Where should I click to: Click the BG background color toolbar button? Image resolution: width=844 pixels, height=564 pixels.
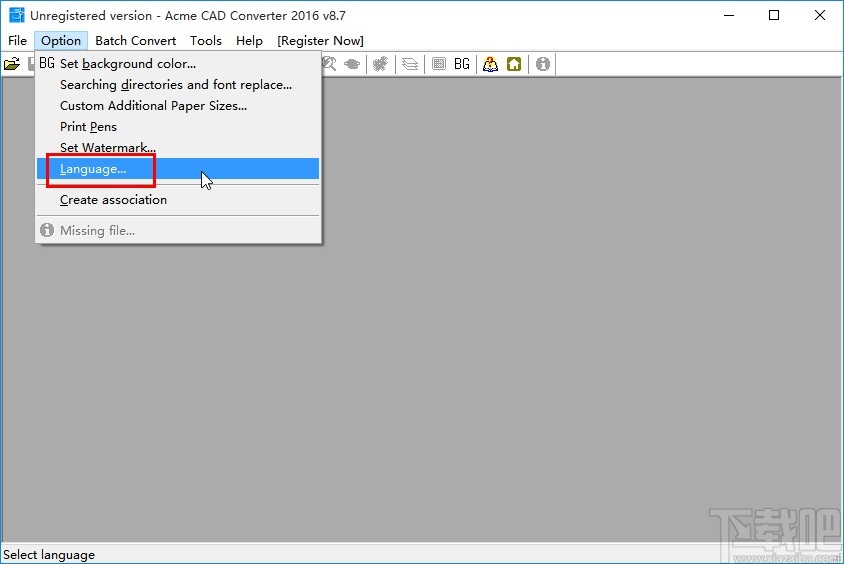point(462,64)
